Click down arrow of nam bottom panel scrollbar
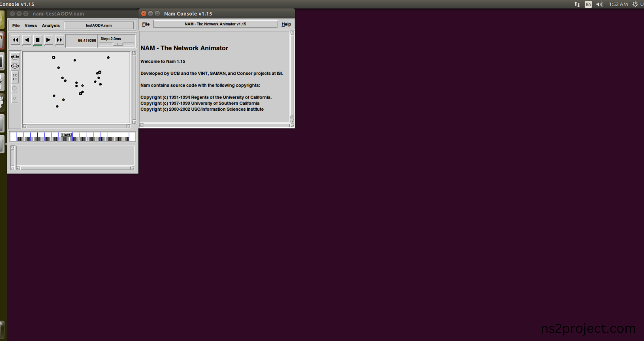 (13, 168)
